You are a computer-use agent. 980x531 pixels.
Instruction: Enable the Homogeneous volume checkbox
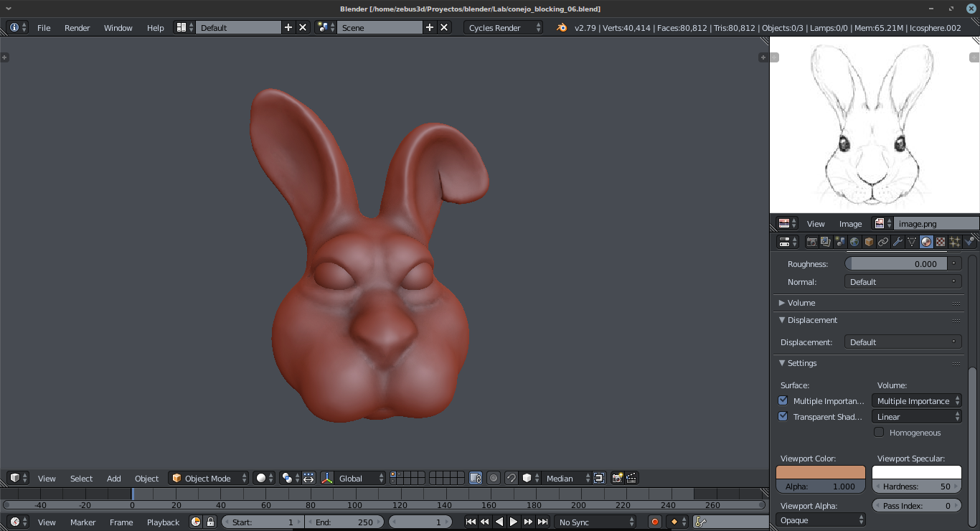pyautogui.click(x=879, y=432)
